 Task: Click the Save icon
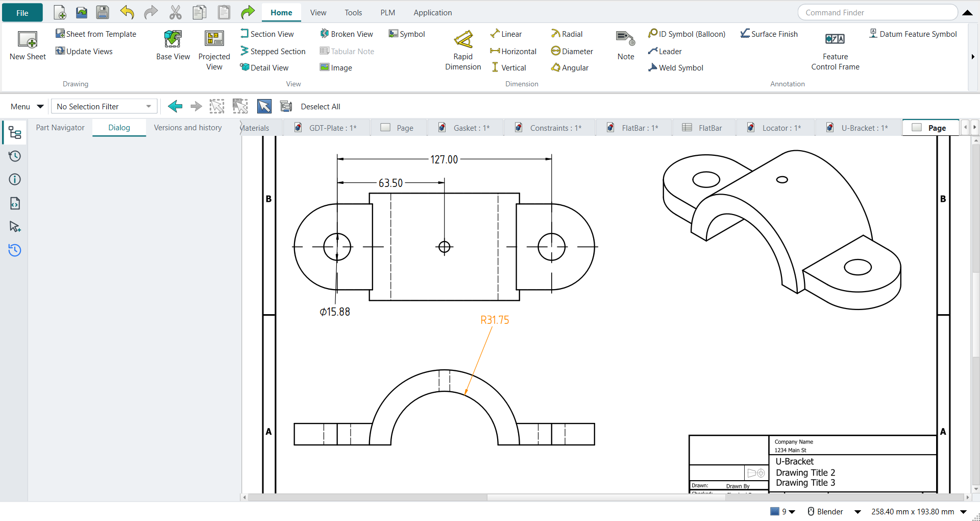tap(103, 12)
